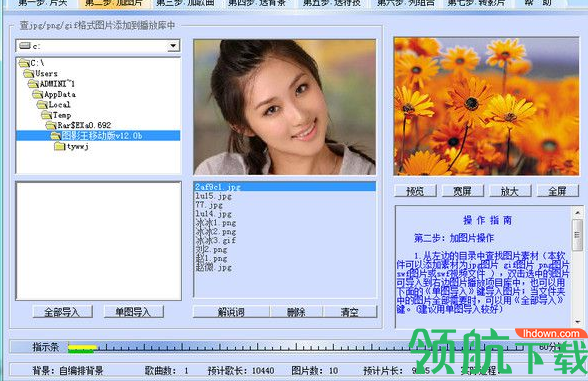This screenshot has width=588, height=381.
Task: Click the Rar$EXa0.692 folder icon
Action: coord(52,125)
